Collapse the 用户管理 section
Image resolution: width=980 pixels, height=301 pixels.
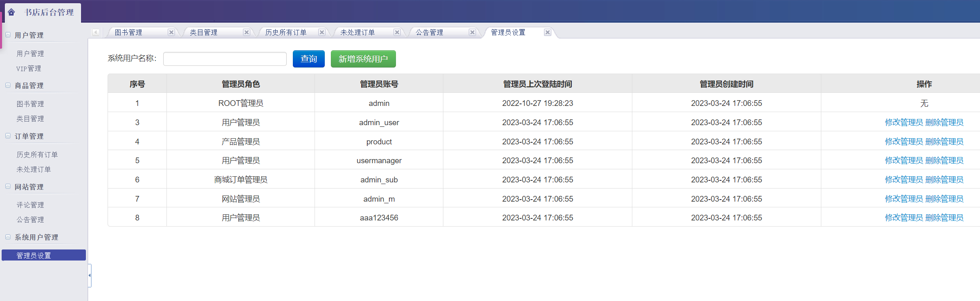tap(8, 35)
